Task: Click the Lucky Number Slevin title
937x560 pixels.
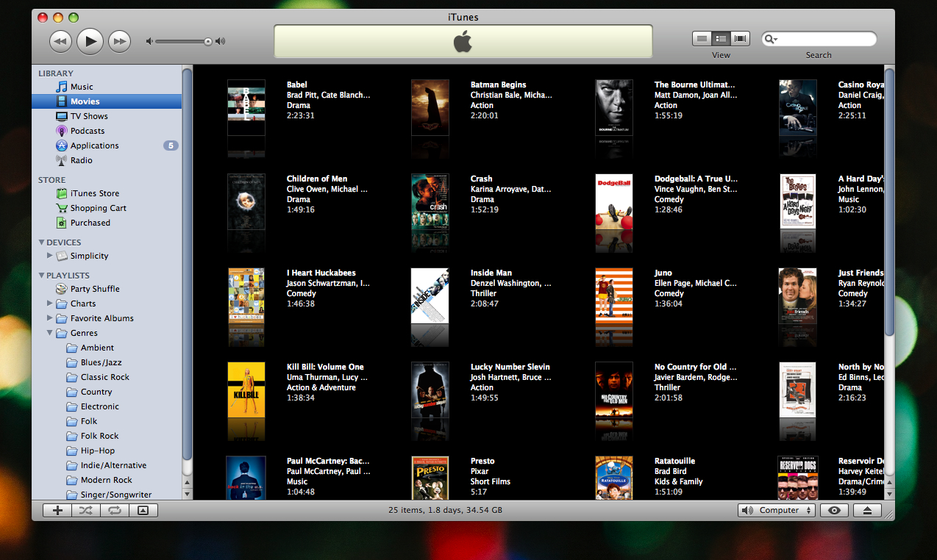Action: pyautogui.click(x=510, y=367)
